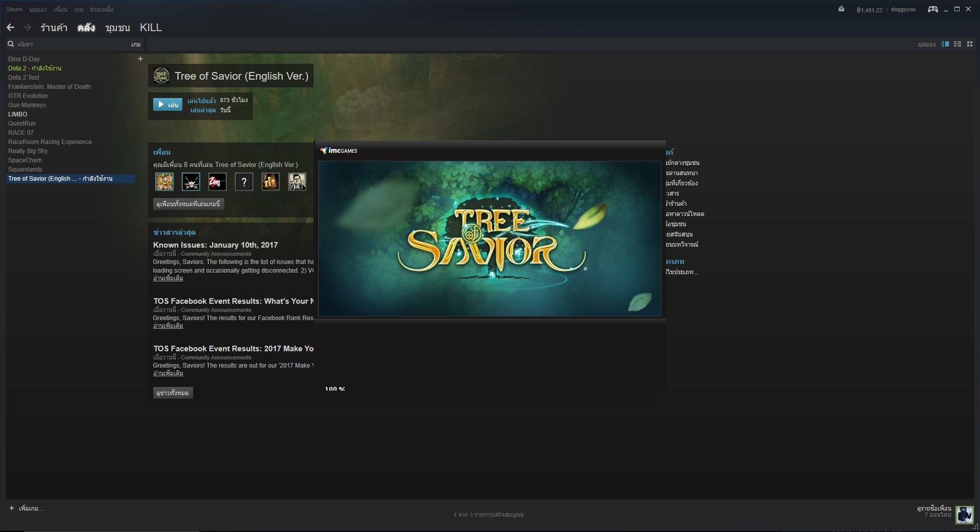
Task: Open the games filter dropdown next to search
Action: click(x=135, y=44)
